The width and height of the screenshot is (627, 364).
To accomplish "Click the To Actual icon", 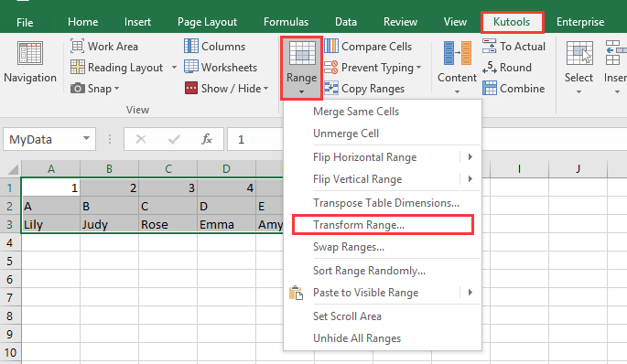I will click(x=489, y=46).
